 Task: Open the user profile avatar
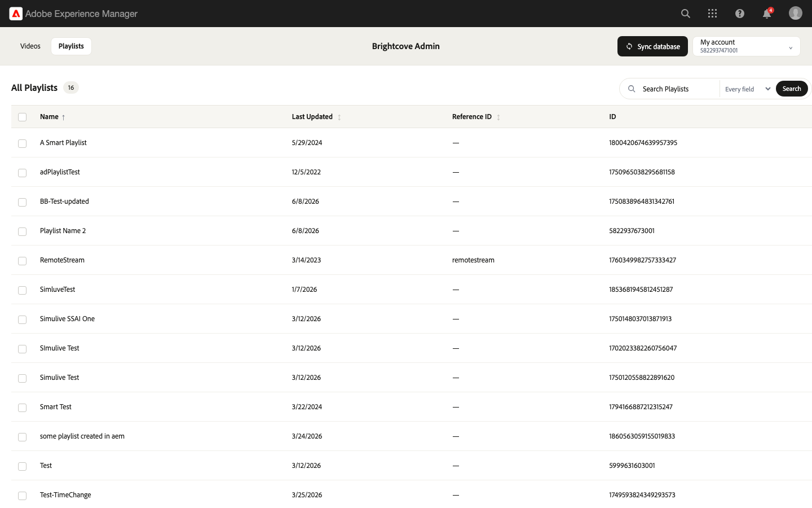(796, 13)
